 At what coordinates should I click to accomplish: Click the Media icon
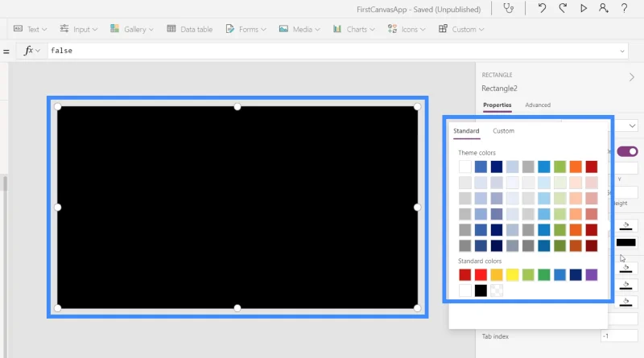coord(283,29)
